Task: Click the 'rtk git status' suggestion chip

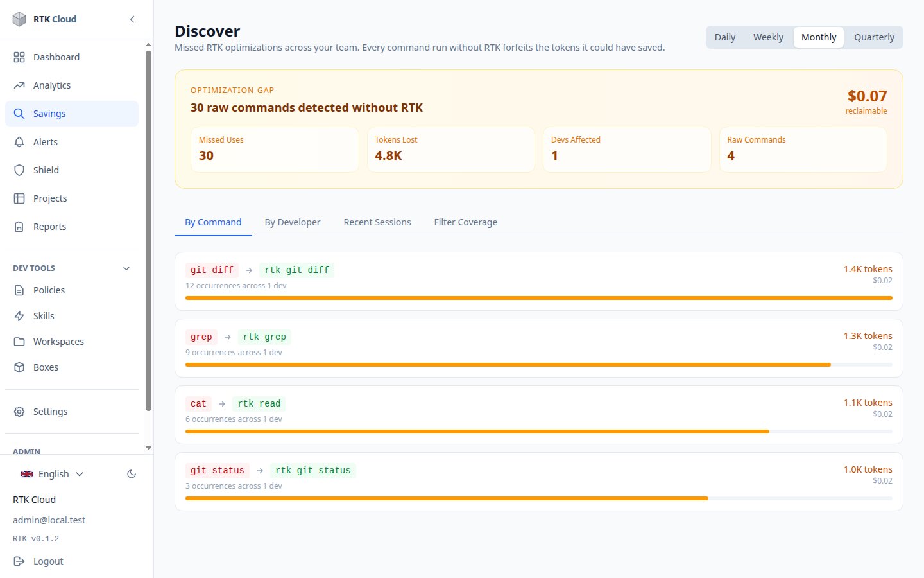Action: (x=313, y=471)
